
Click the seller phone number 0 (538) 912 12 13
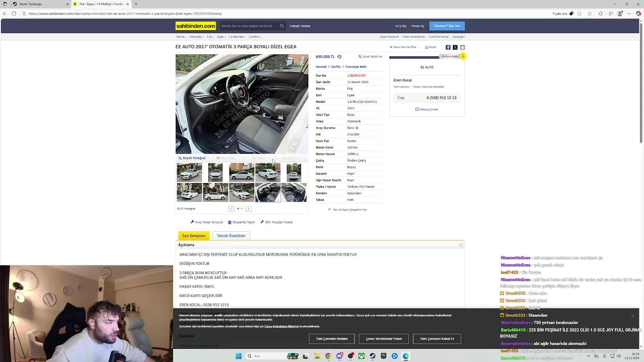tap(441, 98)
